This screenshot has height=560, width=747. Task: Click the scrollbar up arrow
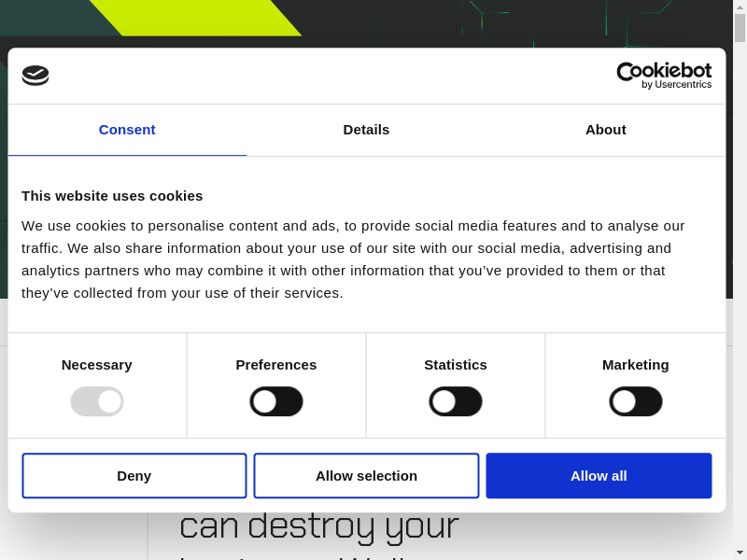[740, 7]
